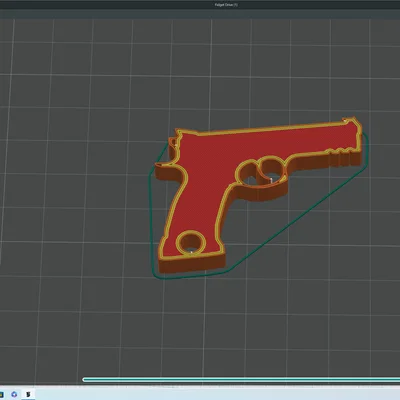Open the Chrome icon in the taskbar
The image size is (400, 400).
14,395
